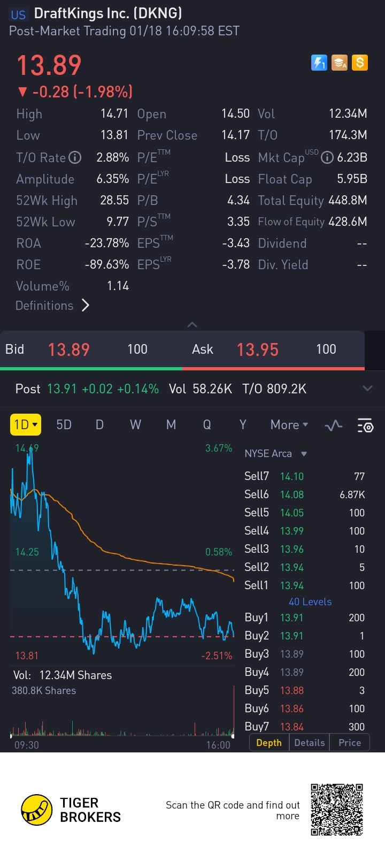
Task: Open the 1D timeframe dropdown
Action: click(x=26, y=425)
